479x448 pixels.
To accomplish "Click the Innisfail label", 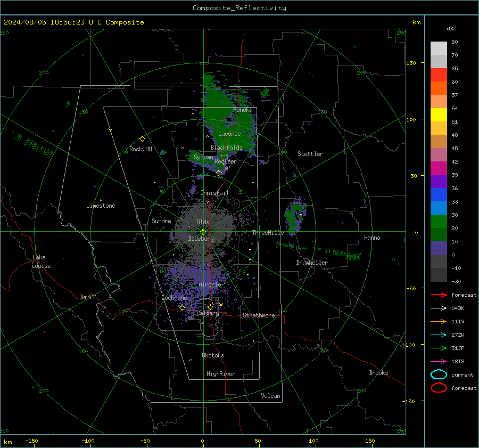I will (214, 193).
